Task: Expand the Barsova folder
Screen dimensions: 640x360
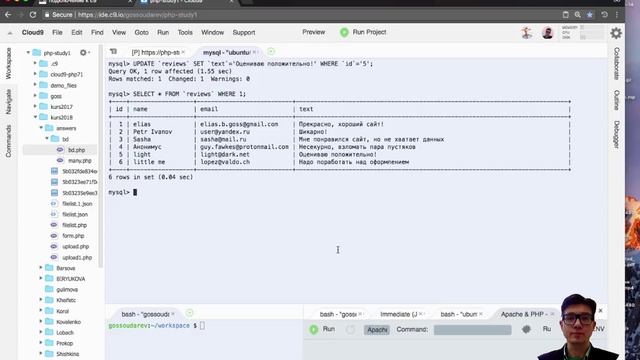Action: tap(41, 268)
